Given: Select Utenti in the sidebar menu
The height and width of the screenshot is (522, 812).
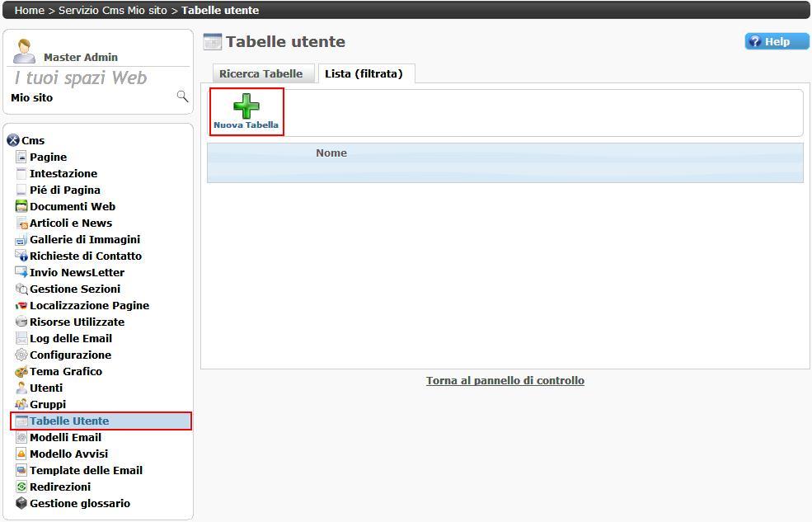Looking at the screenshot, I should tap(46, 388).
